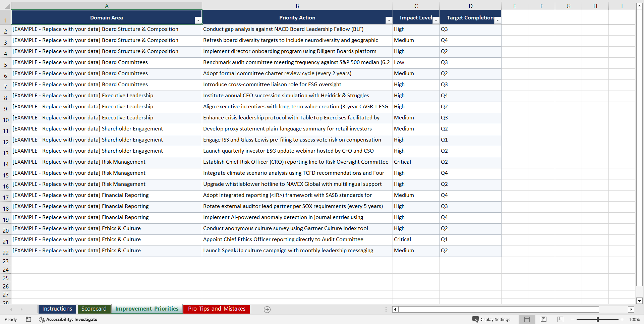Click the macro recording icon in status bar

pos(28,319)
